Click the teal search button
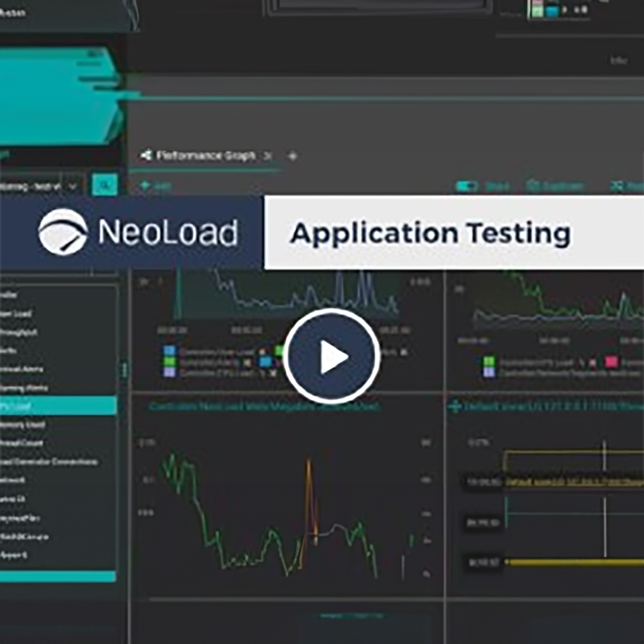Screen dimensions: 644x644 [105, 185]
